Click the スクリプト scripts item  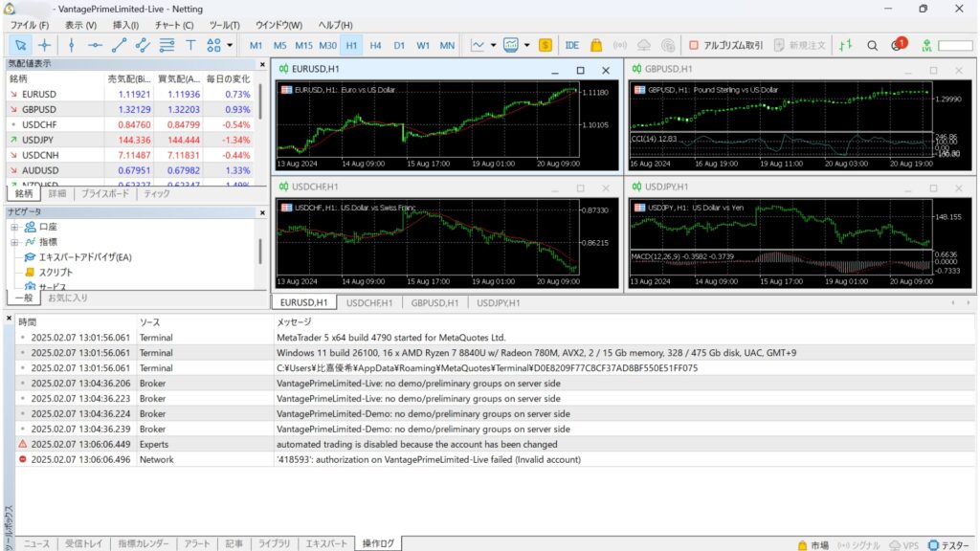tap(55, 272)
